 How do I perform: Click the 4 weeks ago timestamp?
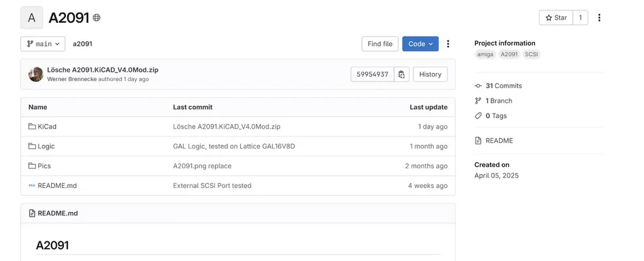[x=428, y=185]
